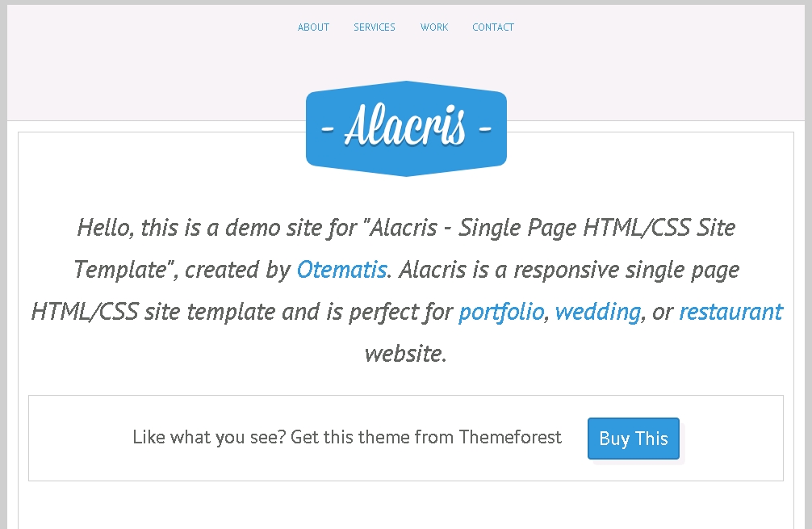Select WORK in the top navigation
Image resolution: width=812 pixels, height=529 pixels.
point(434,27)
